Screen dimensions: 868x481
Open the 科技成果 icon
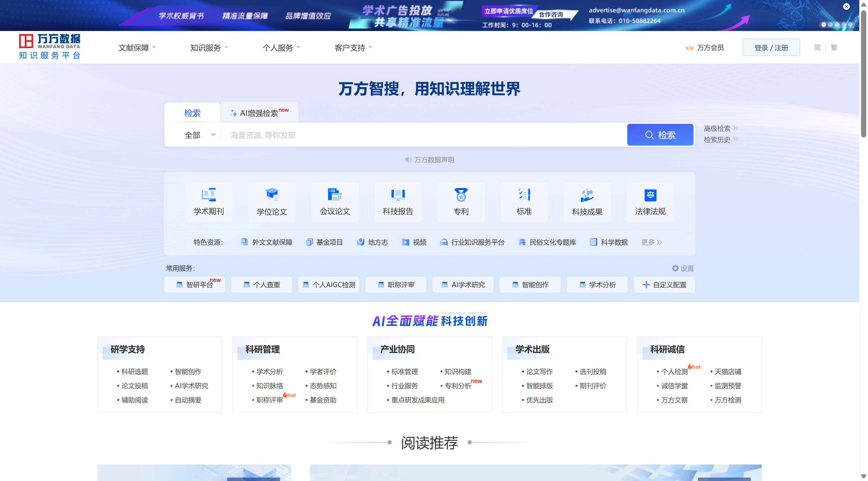[587, 194]
